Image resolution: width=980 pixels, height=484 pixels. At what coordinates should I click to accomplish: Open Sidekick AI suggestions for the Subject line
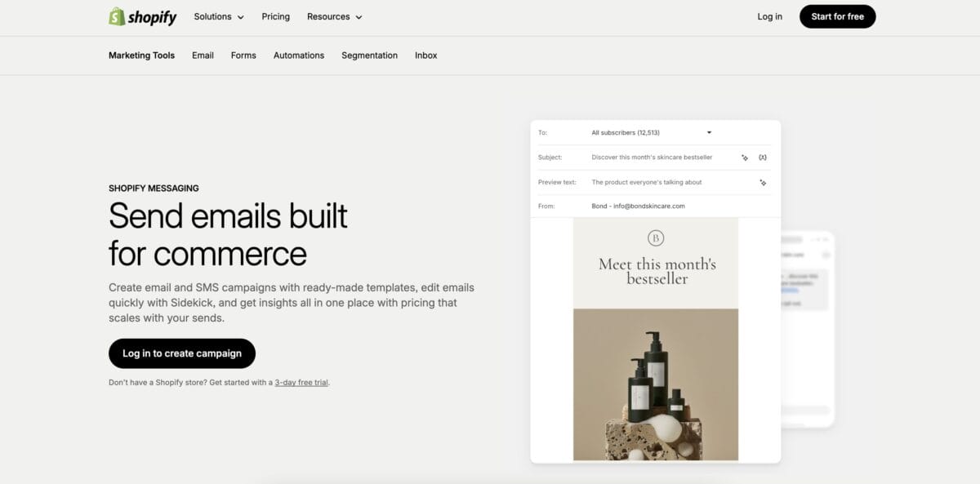click(x=743, y=157)
